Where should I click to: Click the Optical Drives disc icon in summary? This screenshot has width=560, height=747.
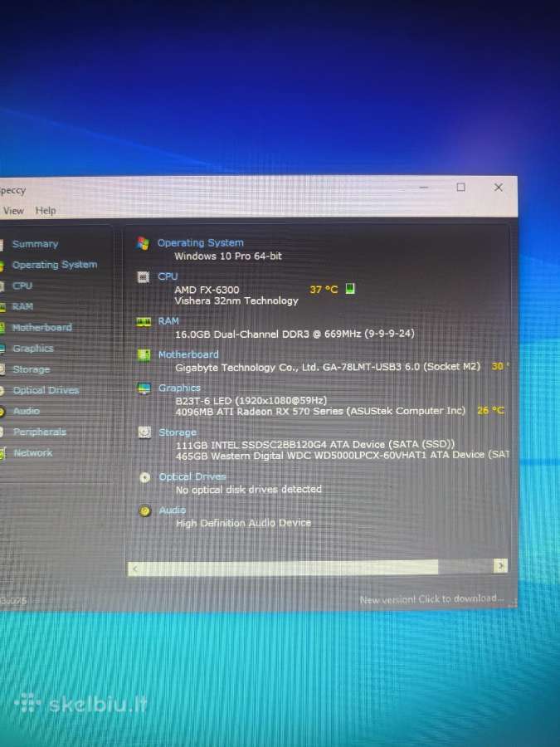(144, 477)
